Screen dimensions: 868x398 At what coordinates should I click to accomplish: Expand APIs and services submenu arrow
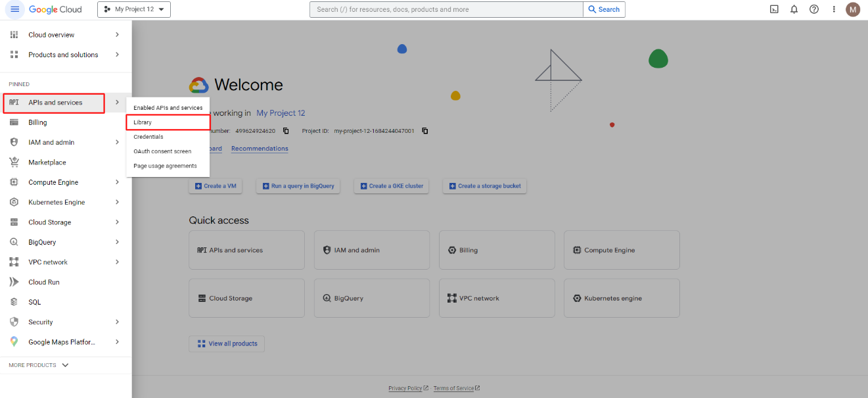pos(118,103)
